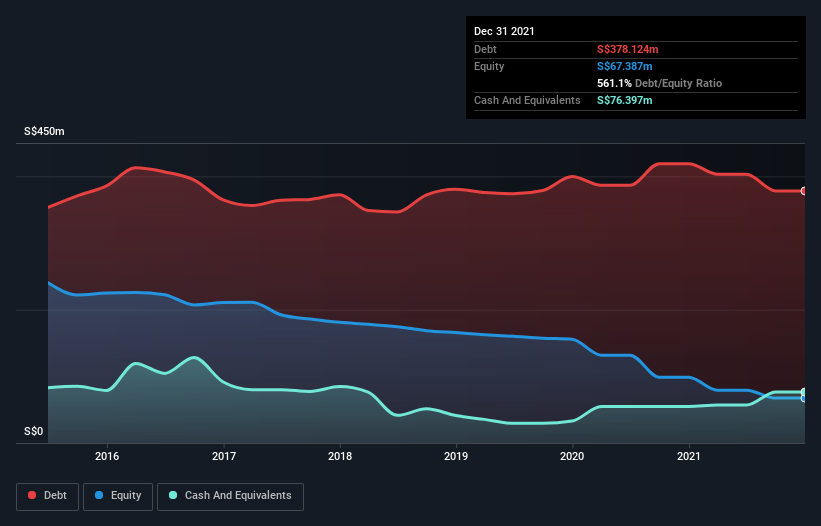The image size is (821, 526).
Task: Select the red Debt endpoint marker
Action: pyautogui.click(x=804, y=191)
